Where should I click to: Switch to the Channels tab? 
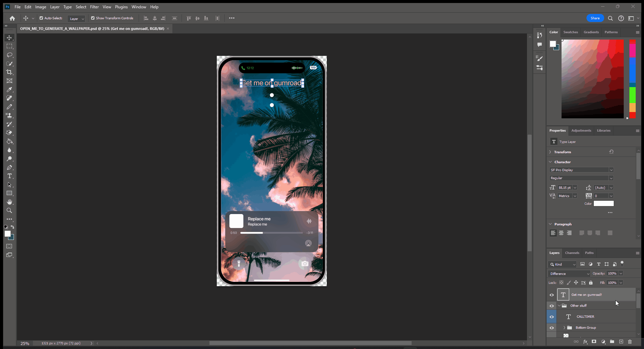pos(572,253)
